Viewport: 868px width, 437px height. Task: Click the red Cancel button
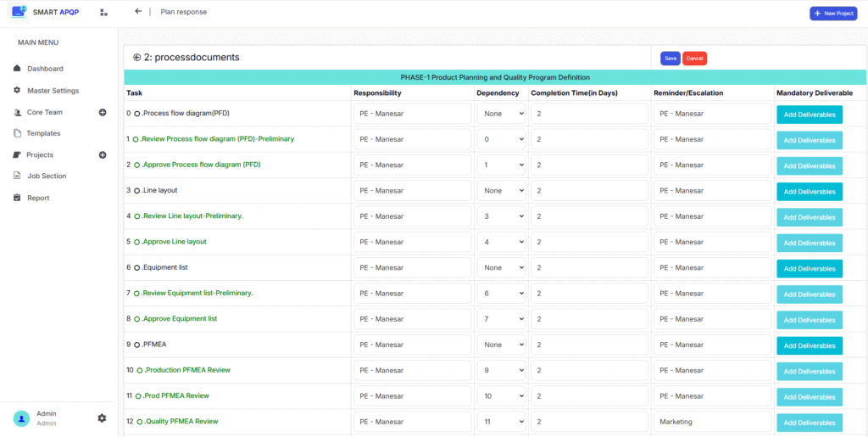point(694,59)
